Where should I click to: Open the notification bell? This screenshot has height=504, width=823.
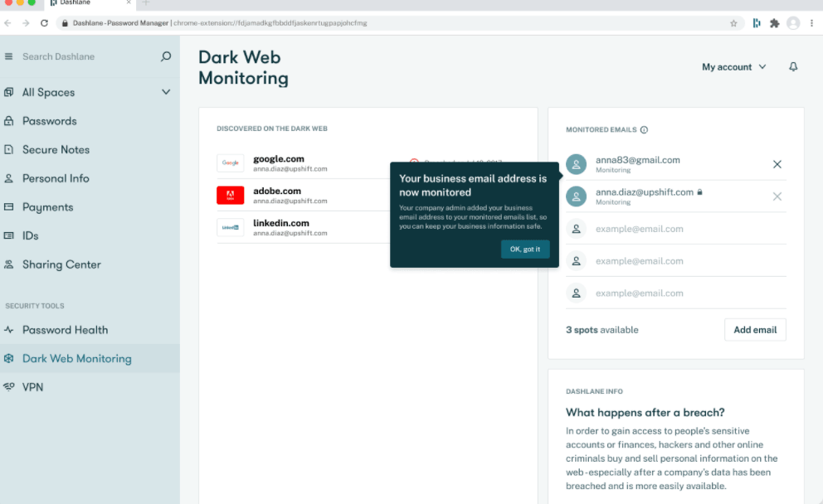793,66
